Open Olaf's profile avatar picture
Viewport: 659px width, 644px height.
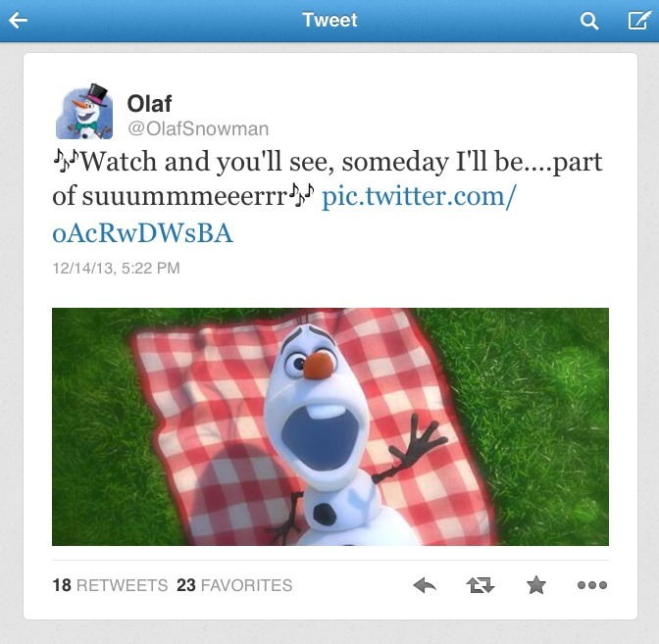(x=84, y=112)
